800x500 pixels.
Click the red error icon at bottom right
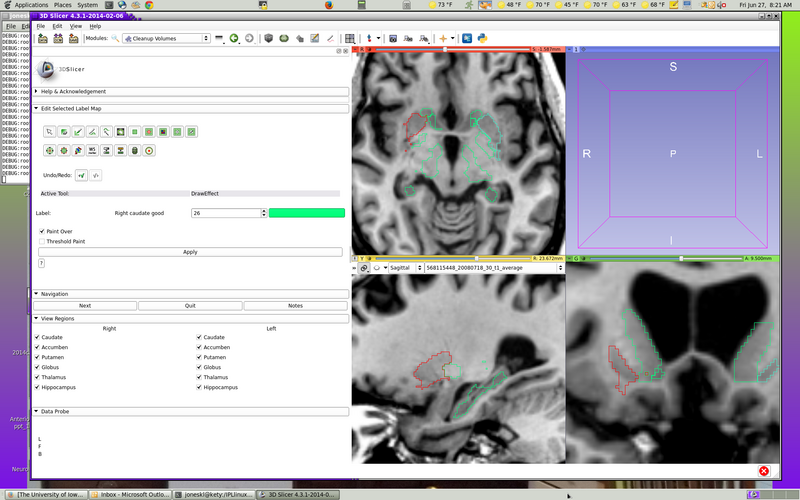coord(764,470)
